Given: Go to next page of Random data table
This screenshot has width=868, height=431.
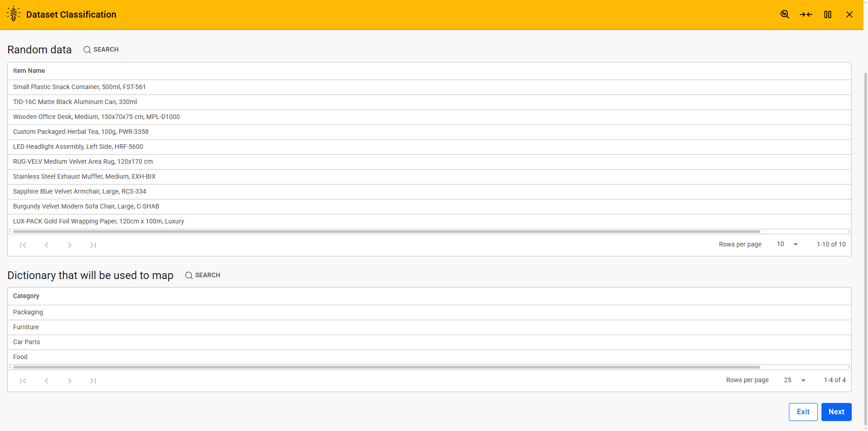Looking at the screenshot, I should click(x=70, y=245).
